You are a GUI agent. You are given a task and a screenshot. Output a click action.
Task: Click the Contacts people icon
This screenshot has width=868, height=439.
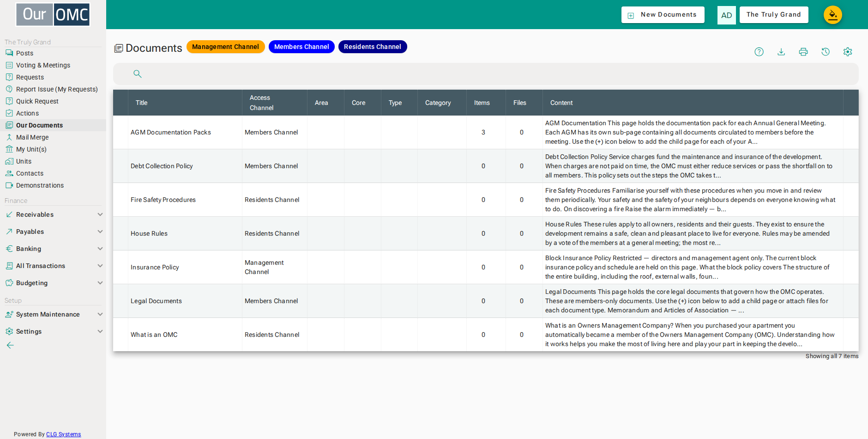9,173
